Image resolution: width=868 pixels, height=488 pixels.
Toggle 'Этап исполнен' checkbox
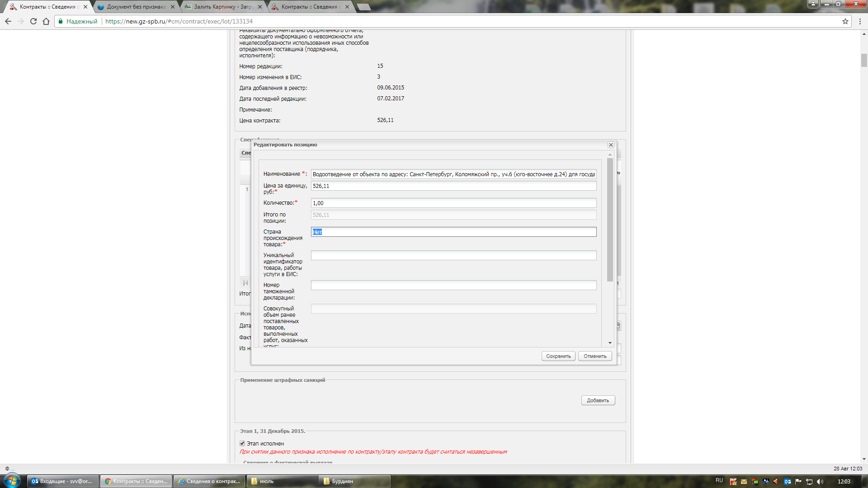(242, 443)
